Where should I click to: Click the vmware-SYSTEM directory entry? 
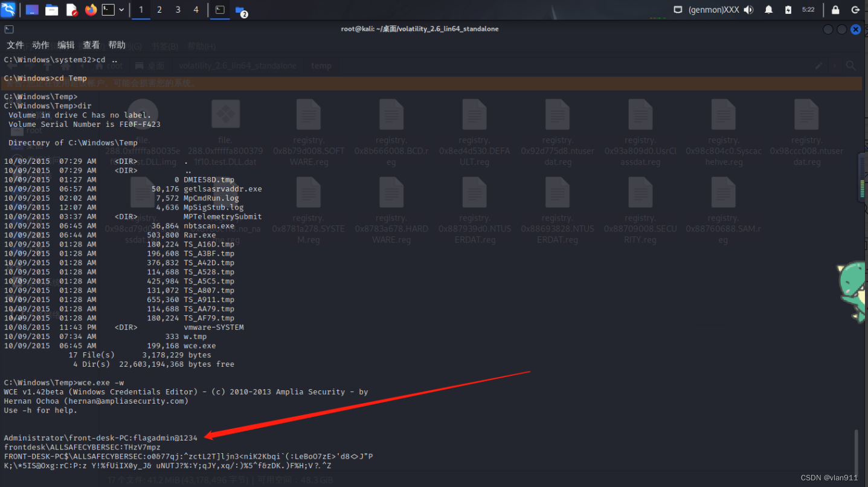coord(214,327)
